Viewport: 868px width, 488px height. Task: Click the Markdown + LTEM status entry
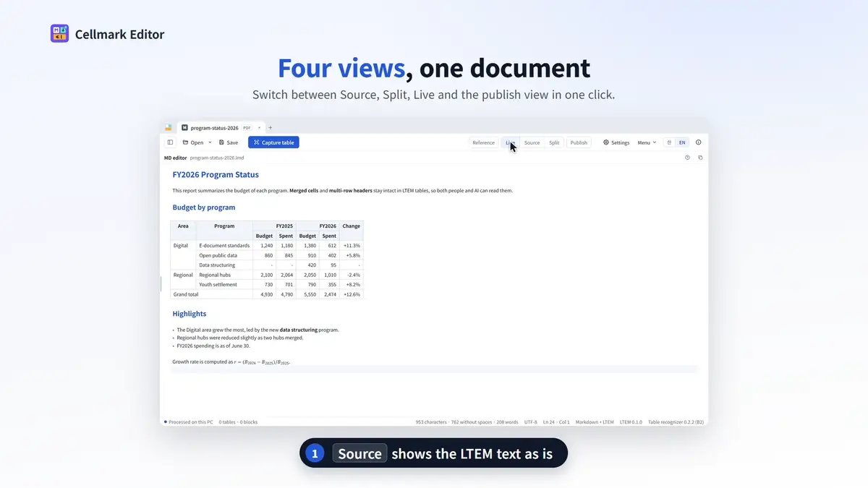click(x=595, y=421)
